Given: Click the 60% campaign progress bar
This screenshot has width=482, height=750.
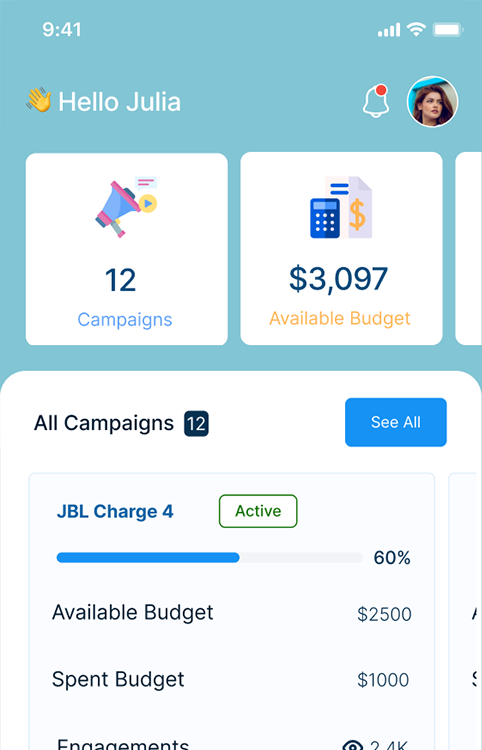Looking at the screenshot, I should (209, 557).
